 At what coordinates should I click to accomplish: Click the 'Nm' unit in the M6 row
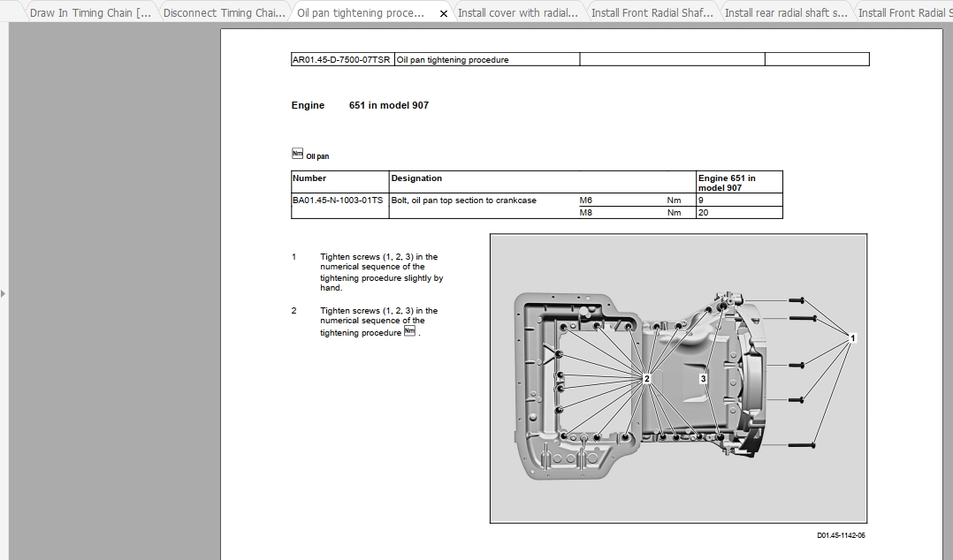(674, 200)
